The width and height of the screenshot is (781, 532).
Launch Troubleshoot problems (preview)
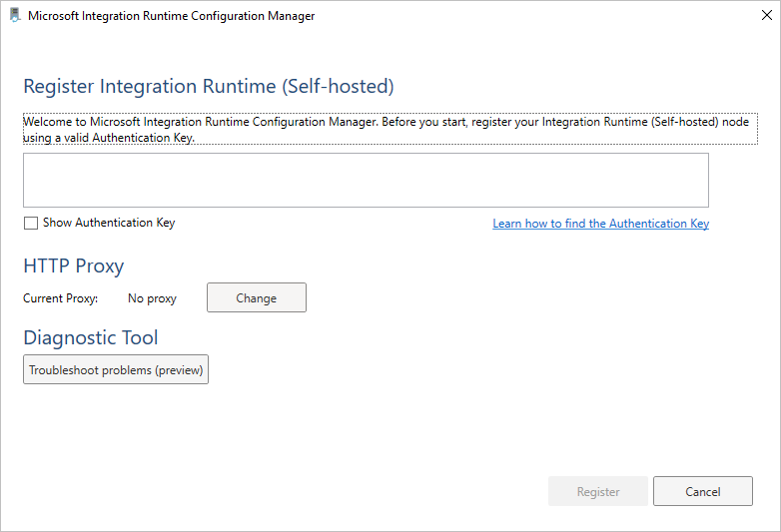[x=116, y=370]
